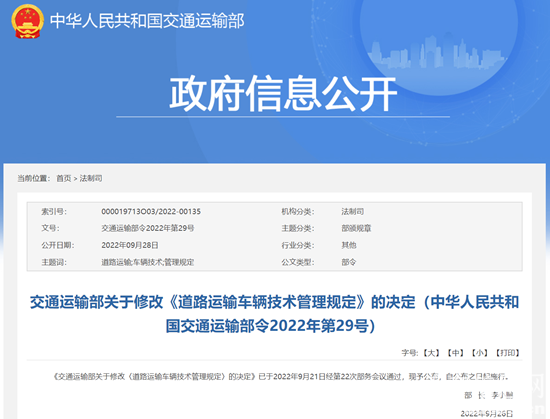
Task: Open 法制司 breadcrumb link
Action: (x=91, y=178)
